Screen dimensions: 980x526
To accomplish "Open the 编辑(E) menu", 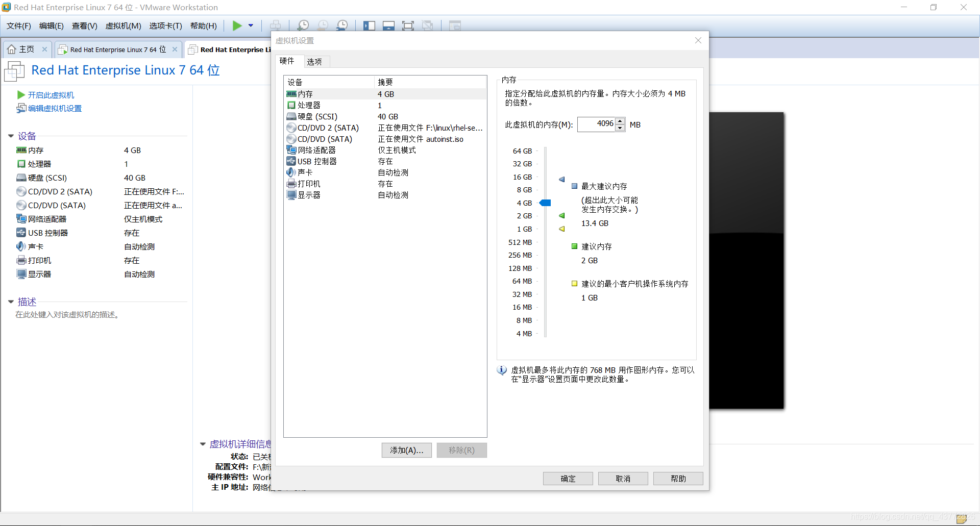I will 51,26.
